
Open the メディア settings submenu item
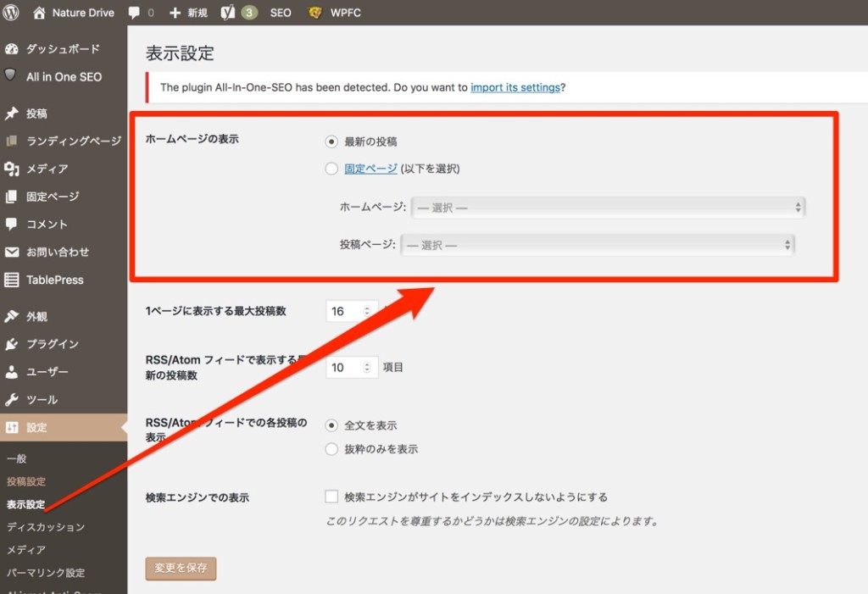pyautogui.click(x=26, y=550)
